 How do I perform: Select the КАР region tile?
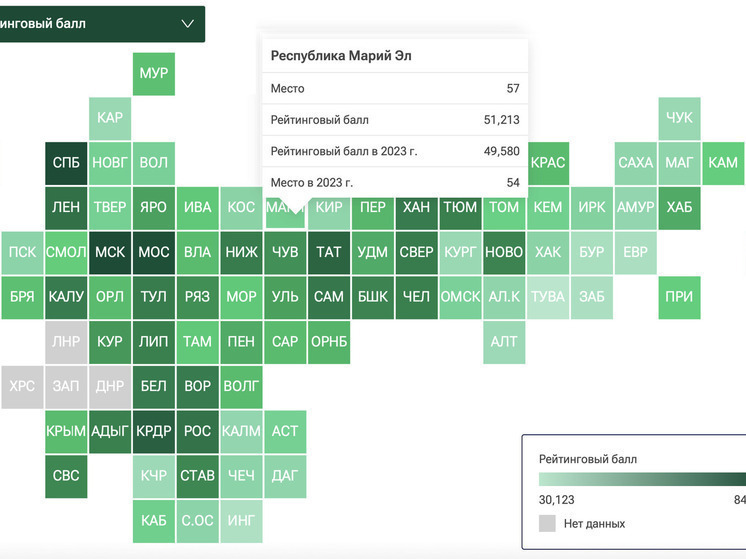(110, 118)
